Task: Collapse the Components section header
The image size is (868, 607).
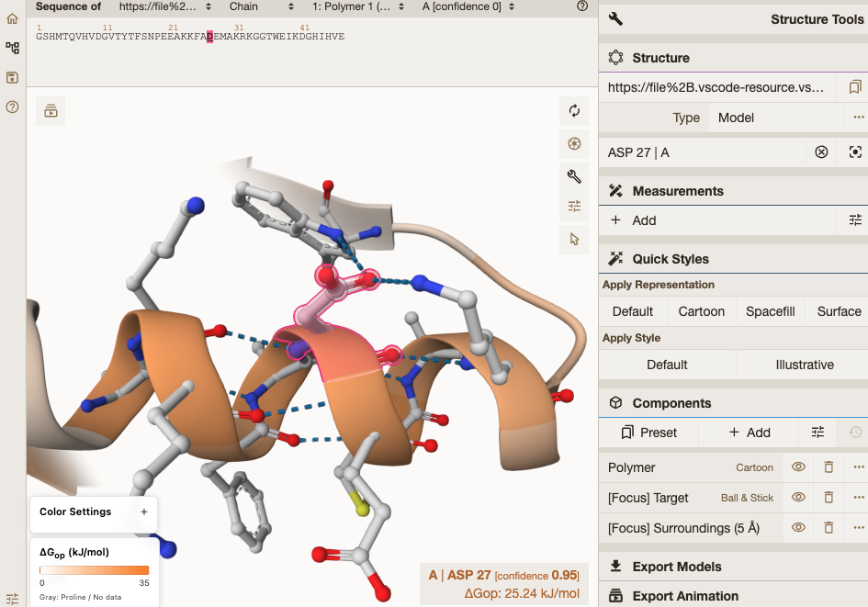Action: pyautogui.click(x=733, y=403)
